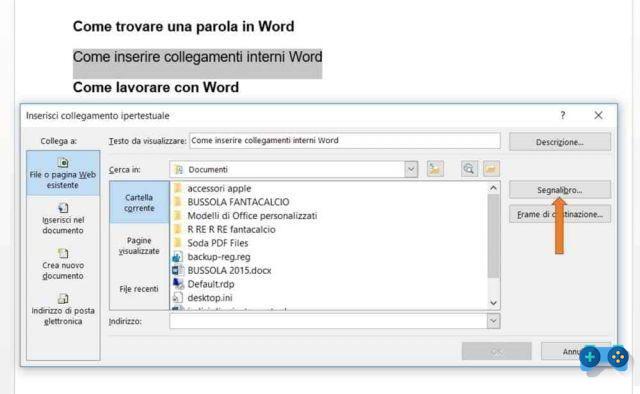Open the browse the Web icon
The image size is (640, 394).
click(469, 169)
